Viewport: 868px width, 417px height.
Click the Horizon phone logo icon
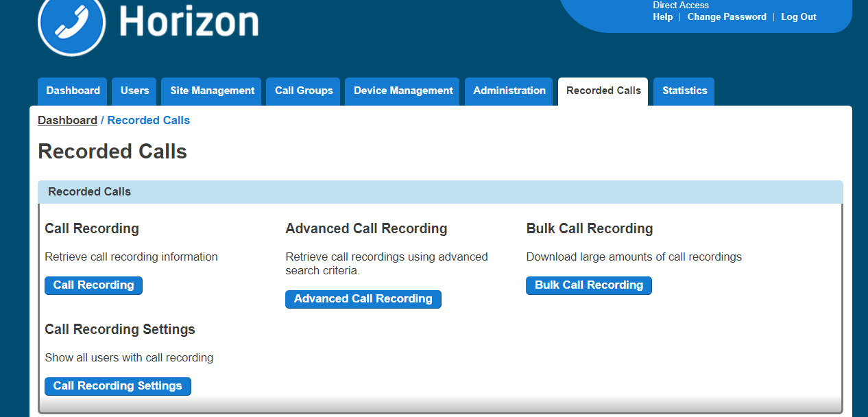click(x=72, y=23)
